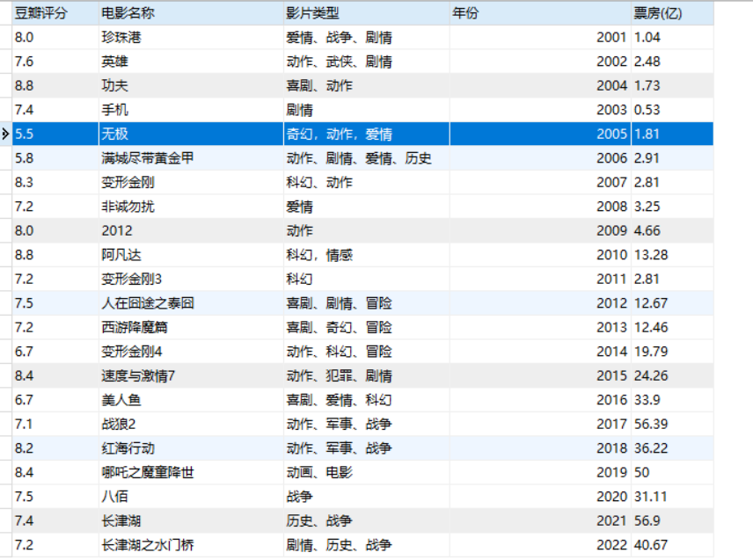Select the current row arrow indicator for 无极
Screen dimensions: 753x560
click(x=6, y=134)
